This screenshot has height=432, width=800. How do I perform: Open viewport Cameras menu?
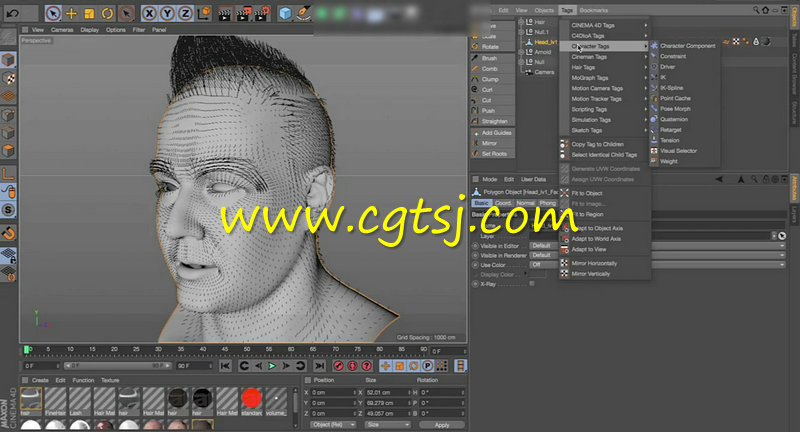[62, 30]
